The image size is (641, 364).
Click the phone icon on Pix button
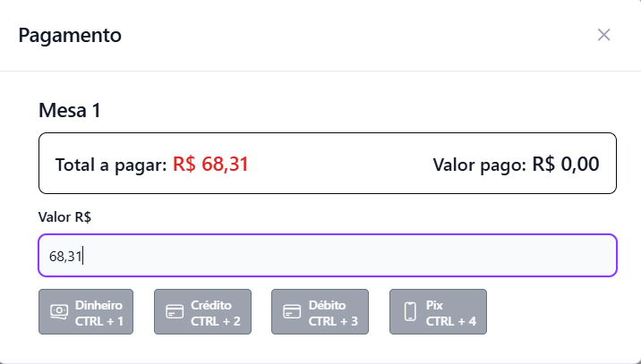tap(411, 312)
